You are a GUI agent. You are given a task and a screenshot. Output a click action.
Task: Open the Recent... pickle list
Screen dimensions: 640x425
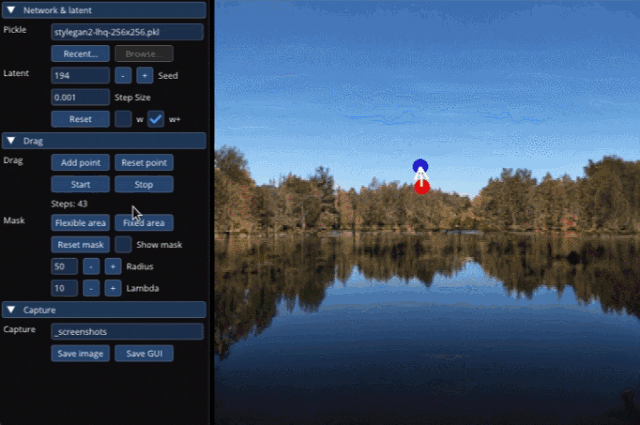(x=80, y=54)
